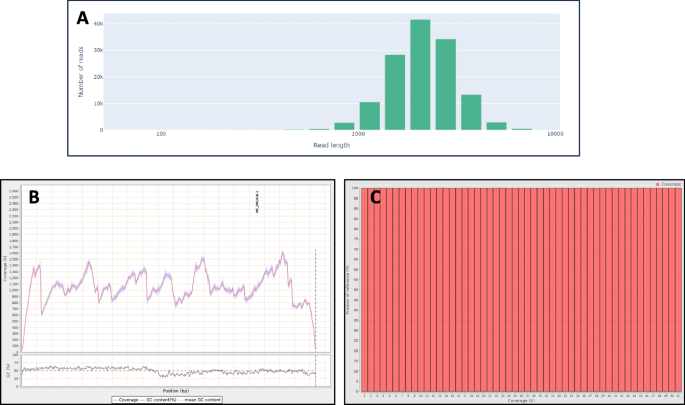
Task: Click the 'Number of reads' axis title
Action: point(81,72)
